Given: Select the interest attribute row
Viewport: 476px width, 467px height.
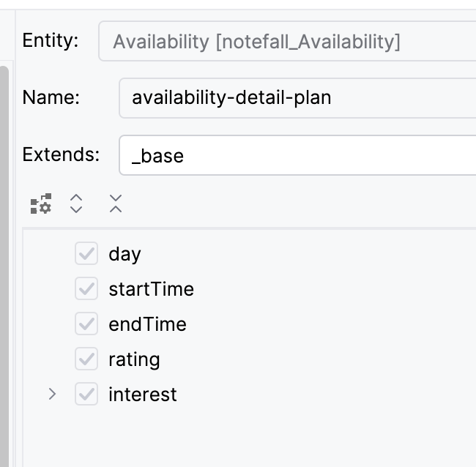Looking at the screenshot, I should [x=250, y=394].
